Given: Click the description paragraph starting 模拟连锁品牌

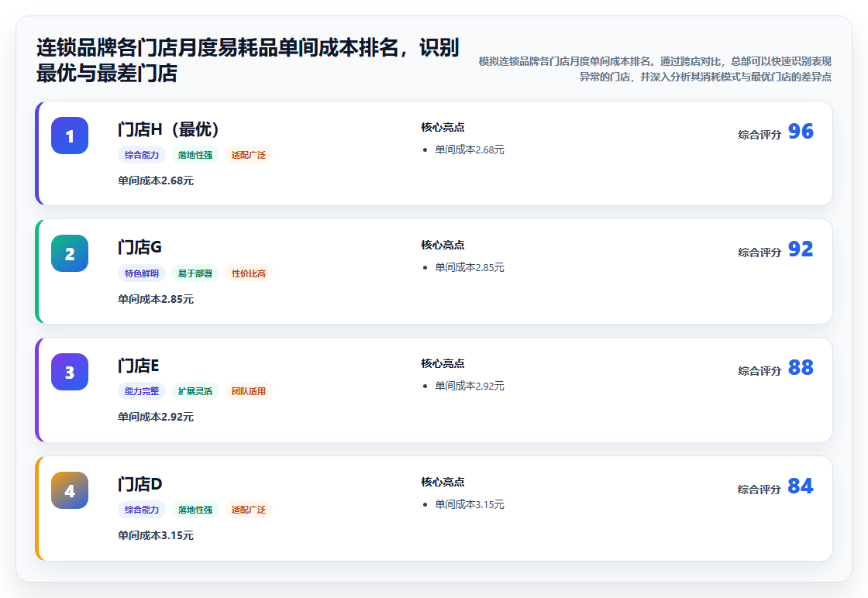Looking at the screenshot, I should pyautogui.click(x=654, y=69).
